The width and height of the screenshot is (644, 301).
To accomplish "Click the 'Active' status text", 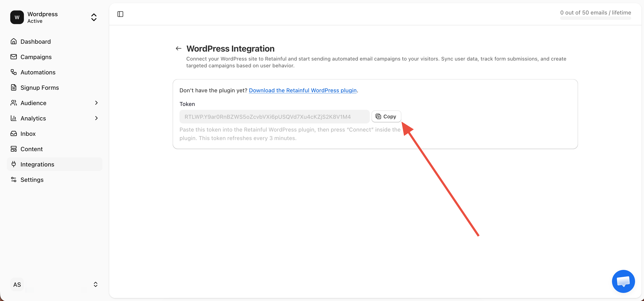I will tap(35, 21).
